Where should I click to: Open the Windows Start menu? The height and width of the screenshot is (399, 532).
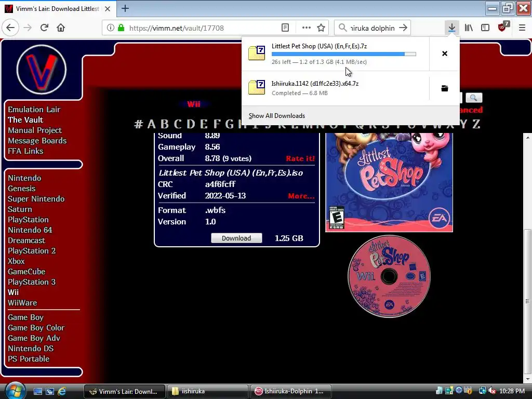click(x=15, y=391)
